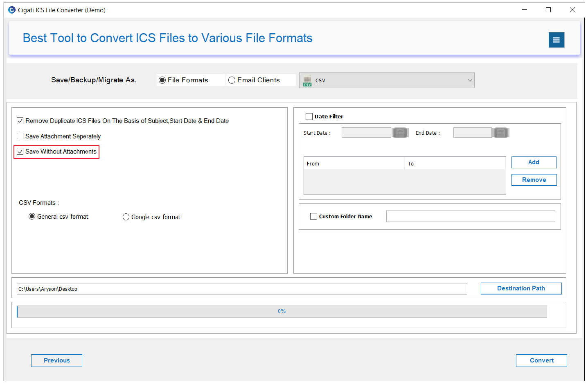Click the Custom Folder Name text field

click(471, 216)
